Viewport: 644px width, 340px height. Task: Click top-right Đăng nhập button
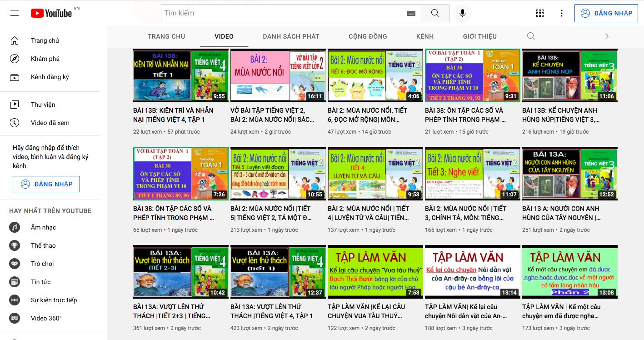tap(606, 13)
